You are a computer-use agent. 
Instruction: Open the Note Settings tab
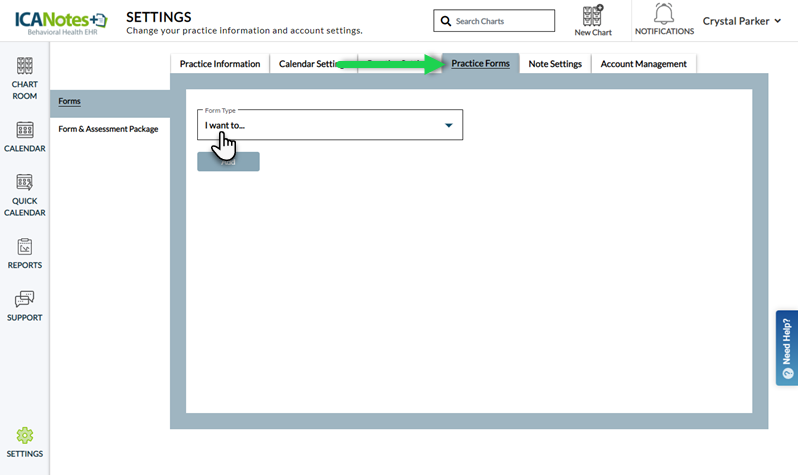[x=555, y=64]
